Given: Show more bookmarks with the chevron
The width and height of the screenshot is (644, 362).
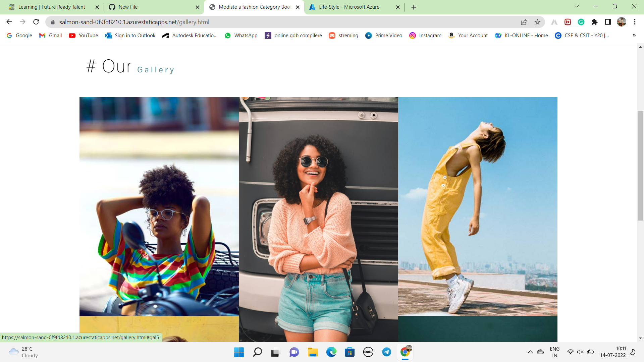Looking at the screenshot, I should tap(634, 36).
